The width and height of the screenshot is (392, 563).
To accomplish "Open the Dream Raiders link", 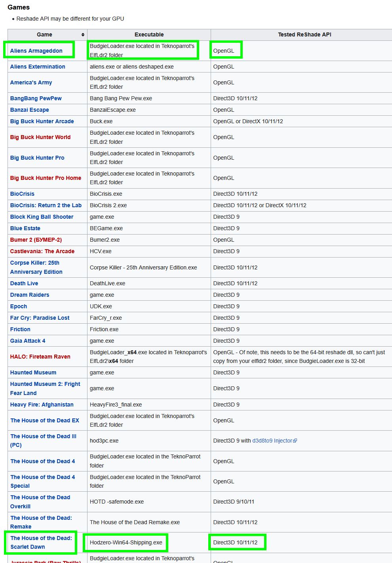I will 29,295.
